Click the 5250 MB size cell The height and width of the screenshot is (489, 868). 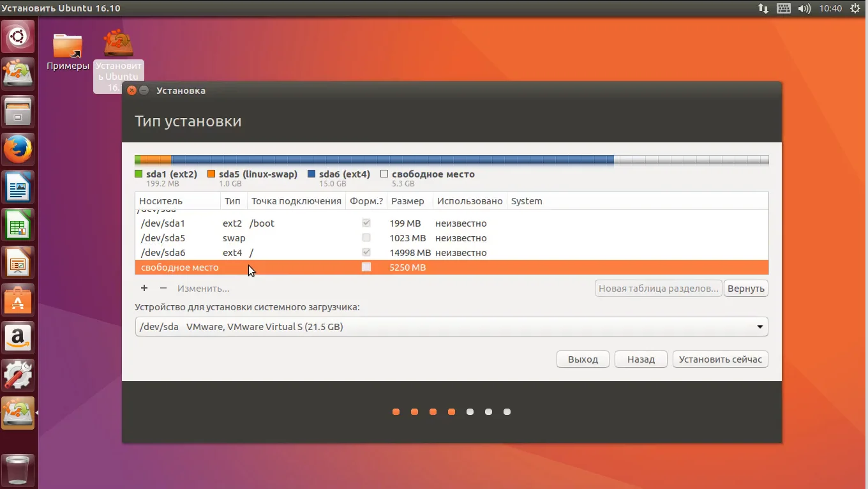click(x=407, y=267)
